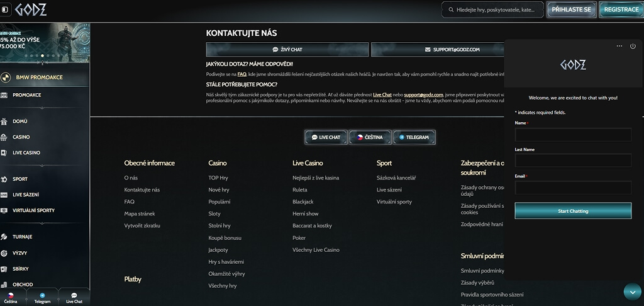Open Ruleta footer link
Screen dimensions: 644x306
(x=300, y=190)
